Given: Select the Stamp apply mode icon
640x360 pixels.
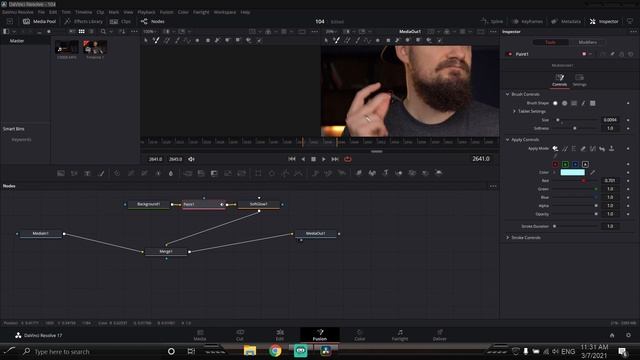Looking at the screenshot, I should (611, 149).
